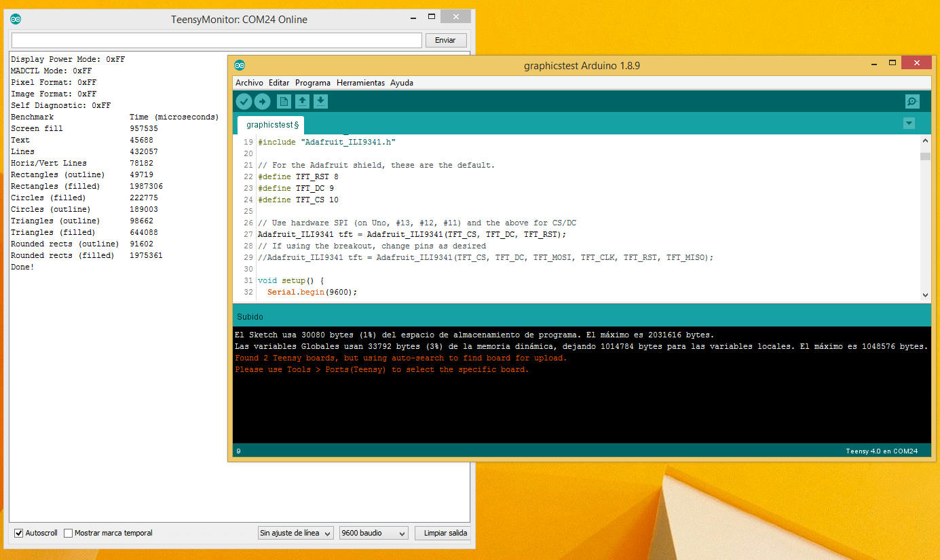The width and height of the screenshot is (940, 560).
Task: Close the TeensyMonitor window
Action: pos(456,16)
